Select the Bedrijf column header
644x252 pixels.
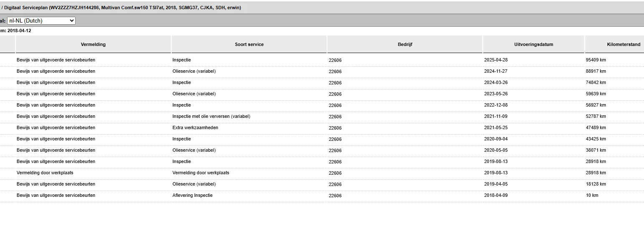pos(405,44)
